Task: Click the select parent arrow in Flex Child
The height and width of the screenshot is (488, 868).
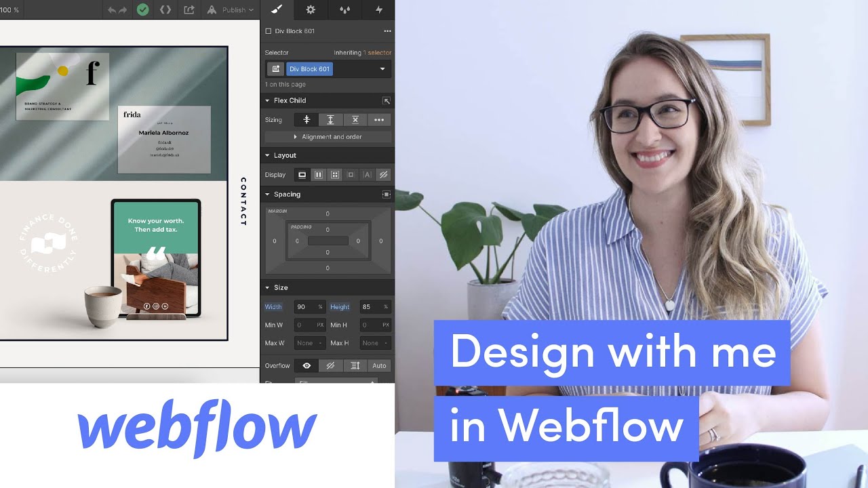Action: pos(387,100)
